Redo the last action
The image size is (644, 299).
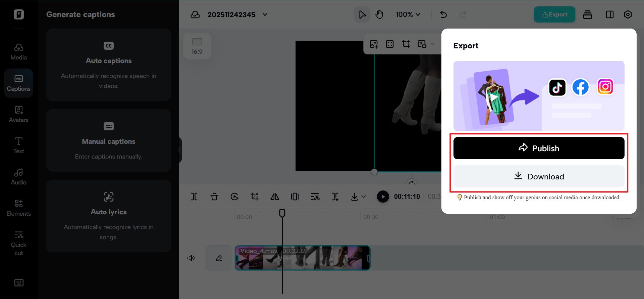point(463,14)
